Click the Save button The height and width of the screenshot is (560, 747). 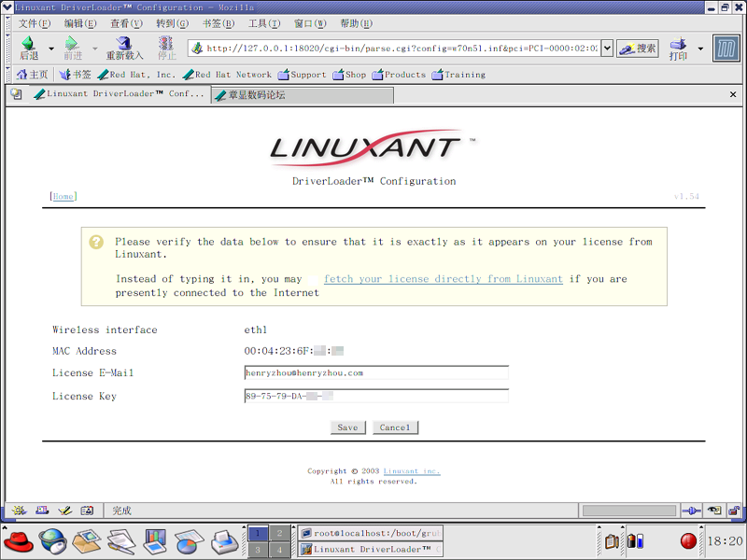(x=347, y=427)
